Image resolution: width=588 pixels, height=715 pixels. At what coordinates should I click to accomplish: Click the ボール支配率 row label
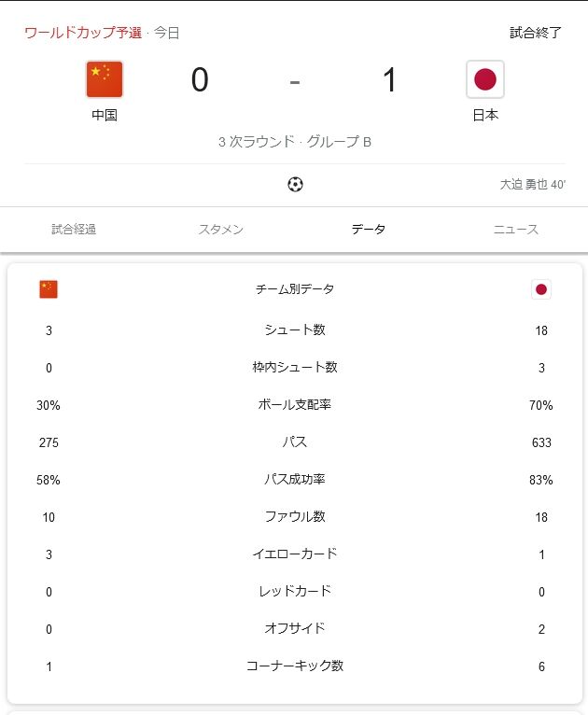pos(295,405)
